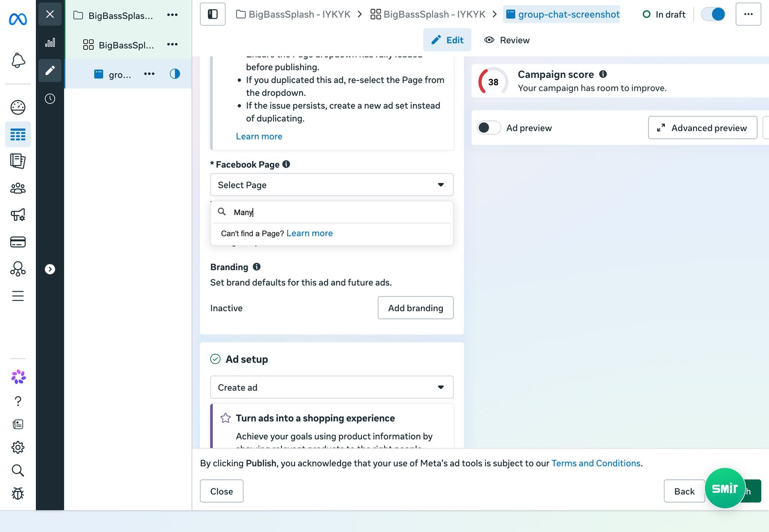
Task: Open All tools hamburger menu
Action: pyautogui.click(x=18, y=296)
